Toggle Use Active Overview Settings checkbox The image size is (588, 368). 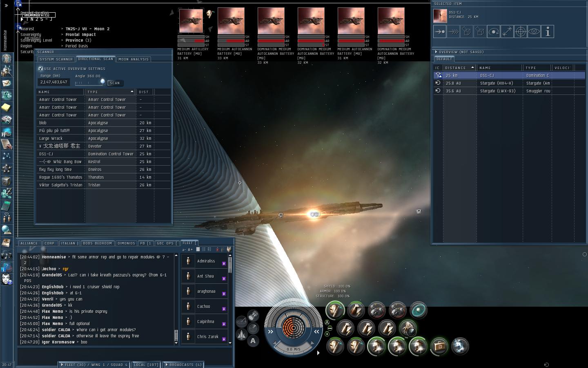coord(41,69)
